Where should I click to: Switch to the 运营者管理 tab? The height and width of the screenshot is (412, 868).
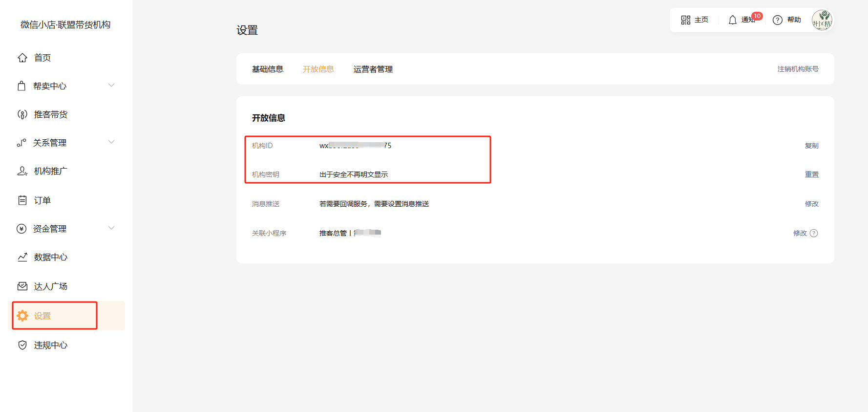(373, 69)
